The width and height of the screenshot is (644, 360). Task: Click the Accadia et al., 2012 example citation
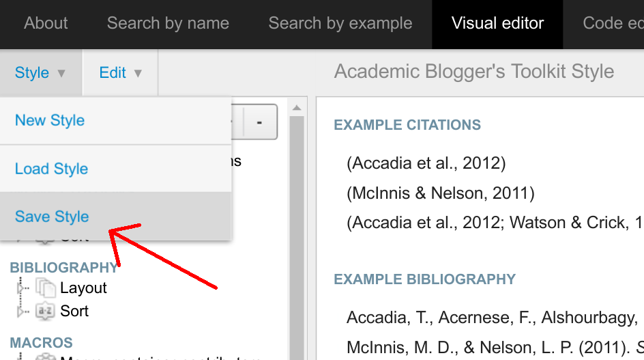click(x=426, y=163)
